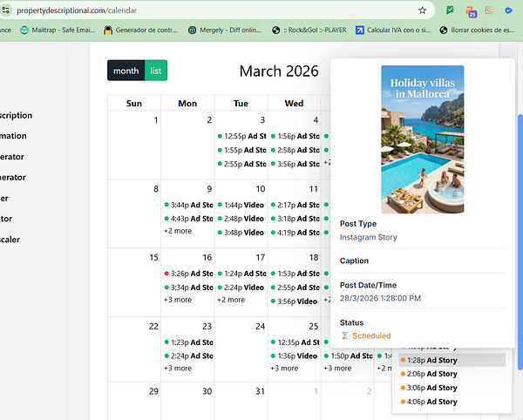Open the 1:24p Ad Story on March 17
Viewport: 523px width, 420px height.
tap(241, 274)
